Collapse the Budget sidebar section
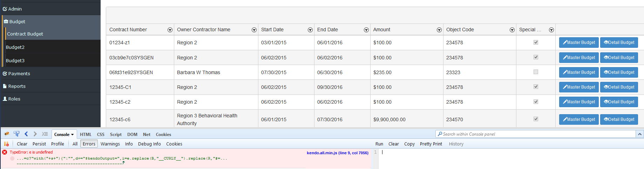The image size is (644, 169). point(17,21)
